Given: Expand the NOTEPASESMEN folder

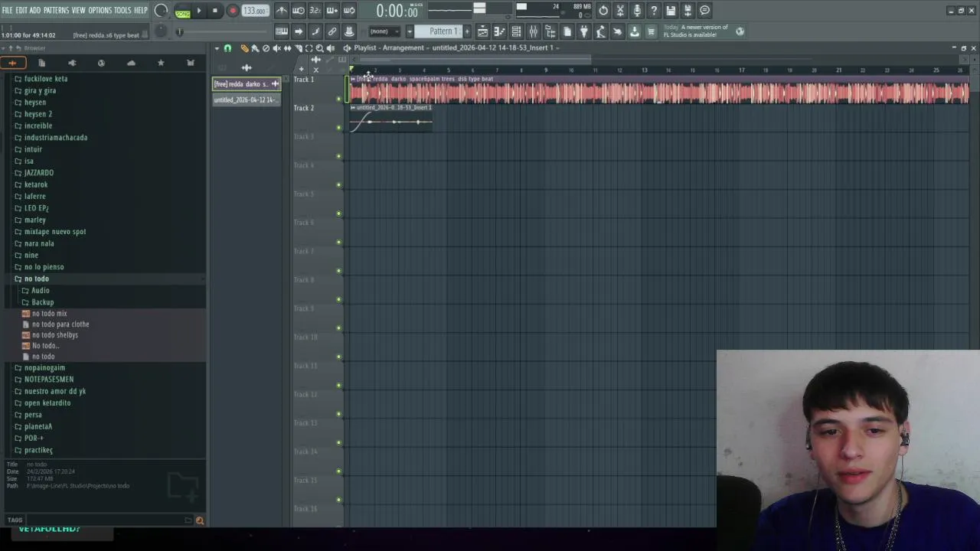Looking at the screenshot, I should click(x=48, y=380).
